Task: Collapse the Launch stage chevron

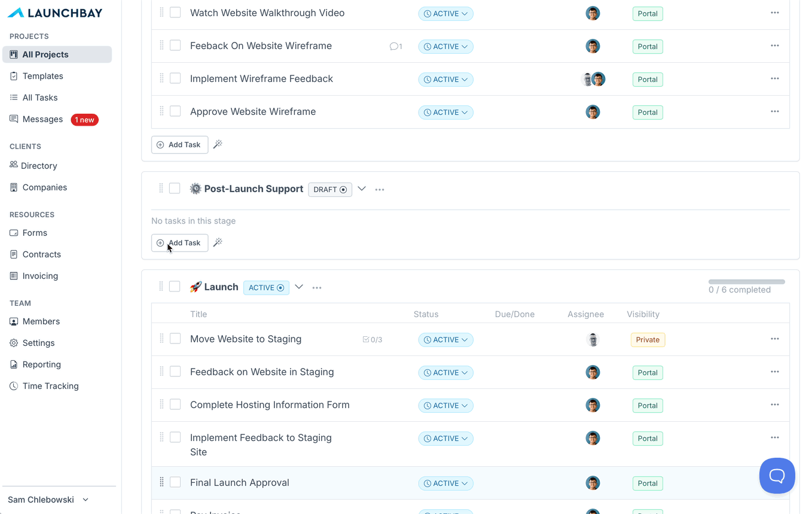Action: (x=299, y=287)
